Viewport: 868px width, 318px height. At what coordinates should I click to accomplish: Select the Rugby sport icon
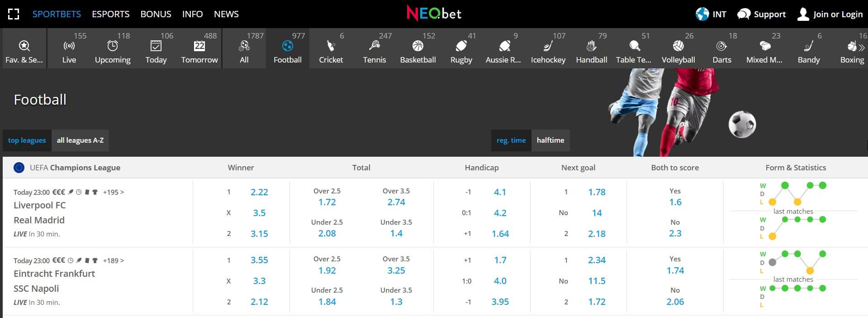461,46
